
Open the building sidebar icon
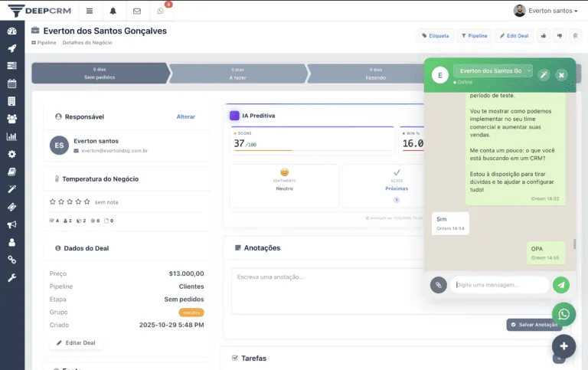pyautogui.click(x=12, y=101)
